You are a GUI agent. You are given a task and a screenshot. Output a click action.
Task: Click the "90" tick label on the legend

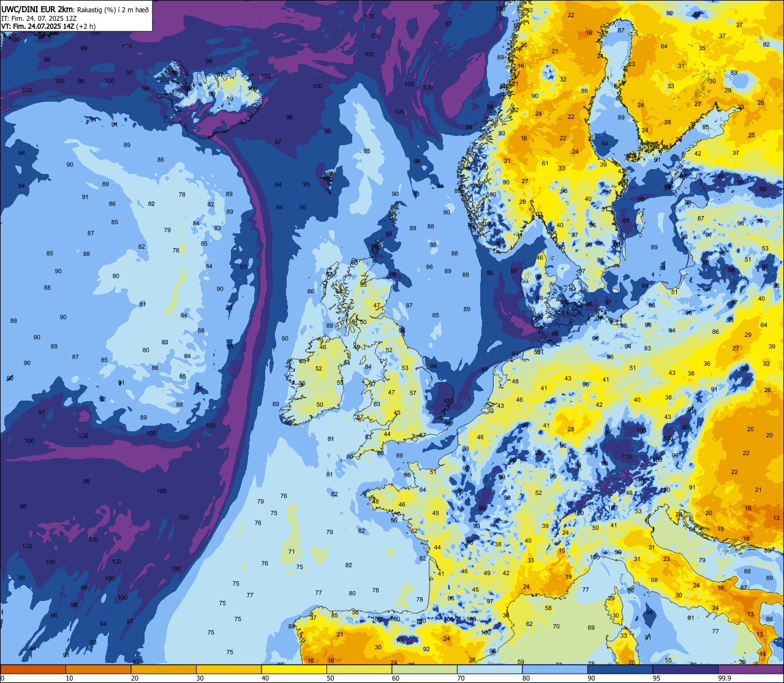[x=591, y=678]
